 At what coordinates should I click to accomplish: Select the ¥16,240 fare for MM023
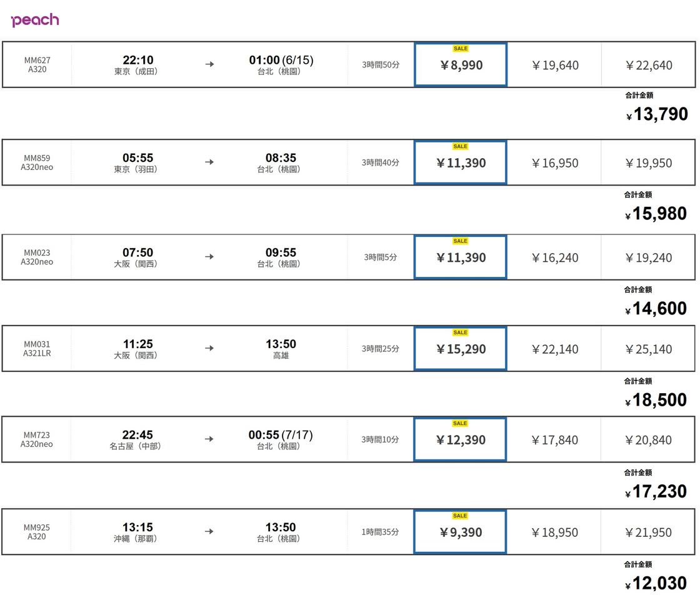point(554,258)
